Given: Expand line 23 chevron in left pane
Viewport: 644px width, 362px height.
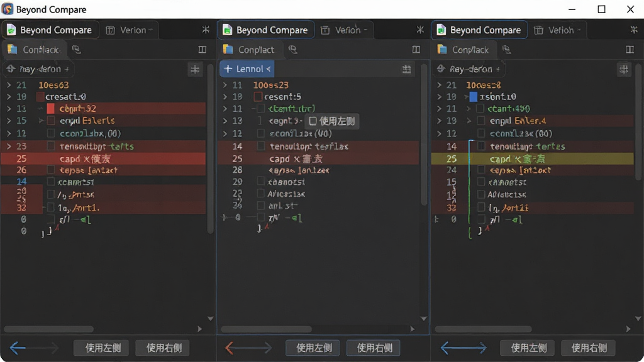Looking at the screenshot, I should pos(9,146).
